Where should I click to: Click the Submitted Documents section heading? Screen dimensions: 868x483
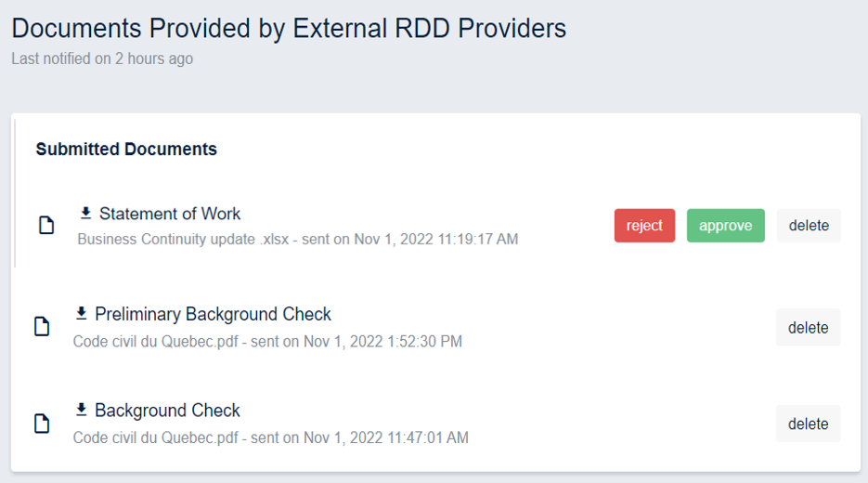(x=126, y=149)
